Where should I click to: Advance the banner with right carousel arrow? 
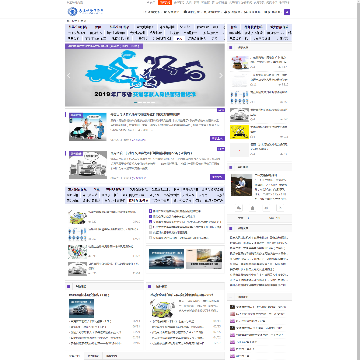point(221,76)
